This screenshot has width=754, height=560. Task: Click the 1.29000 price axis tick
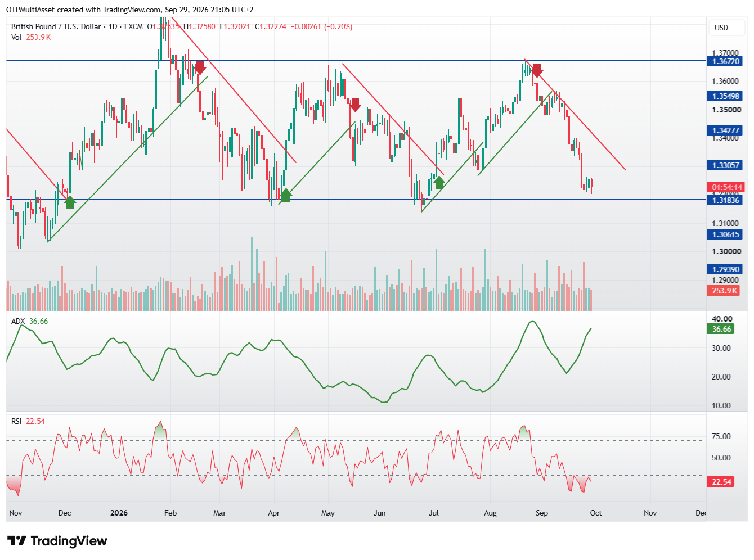(726, 280)
